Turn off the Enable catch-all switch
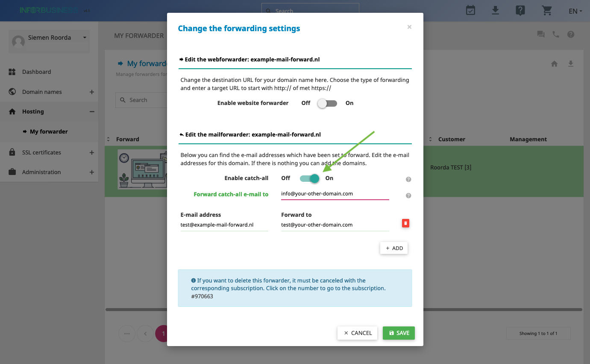Image resolution: width=590 pixels, height=364 pixels. click(x=309, y=178)
